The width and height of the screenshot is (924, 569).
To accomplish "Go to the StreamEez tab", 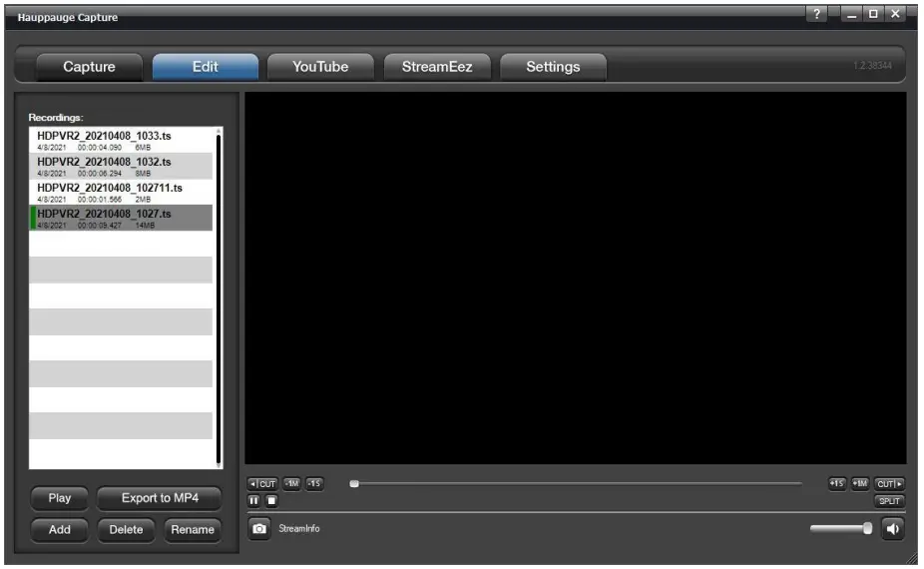I will (x=437, y=67).
